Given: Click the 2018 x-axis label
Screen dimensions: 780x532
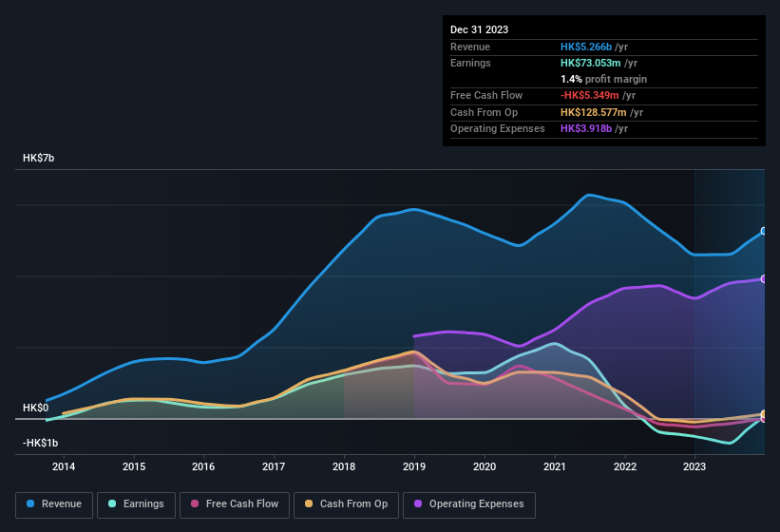Looking at the screenshot, I should click(344, 466).
